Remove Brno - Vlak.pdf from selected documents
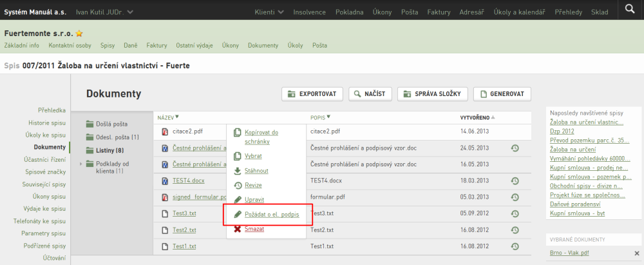The height and width of the screenshot is (265, 644). point(637,253)
